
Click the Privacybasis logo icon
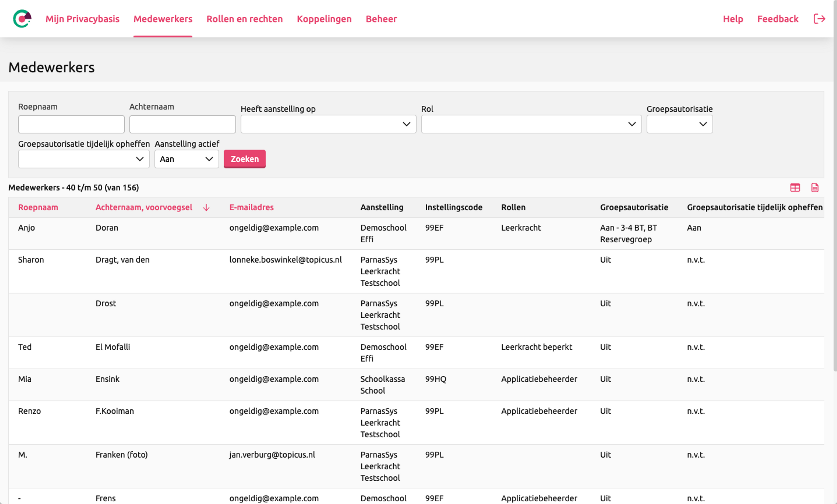[x=22, y=19]
